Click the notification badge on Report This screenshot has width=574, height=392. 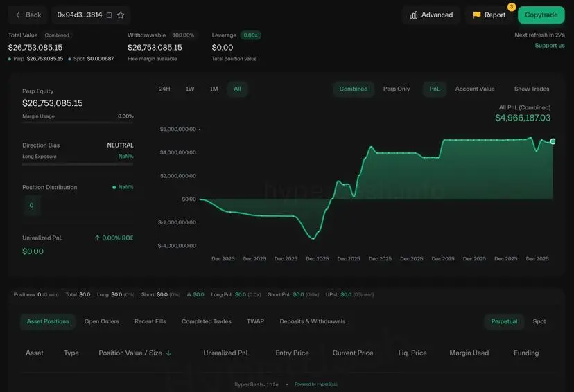coord(512,7)
